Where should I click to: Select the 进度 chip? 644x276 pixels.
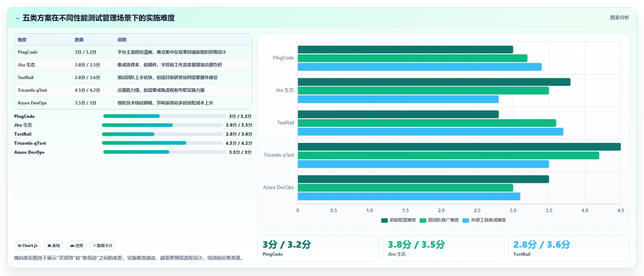(x=76, y=246)
